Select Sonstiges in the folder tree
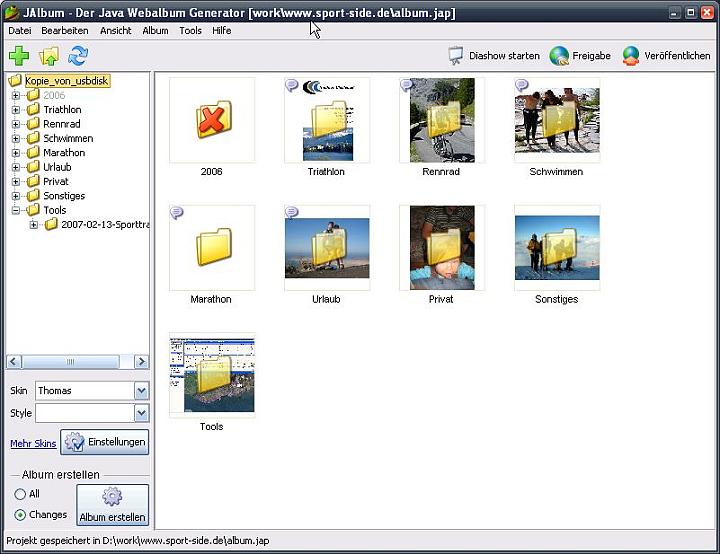 tap(64, 196)
